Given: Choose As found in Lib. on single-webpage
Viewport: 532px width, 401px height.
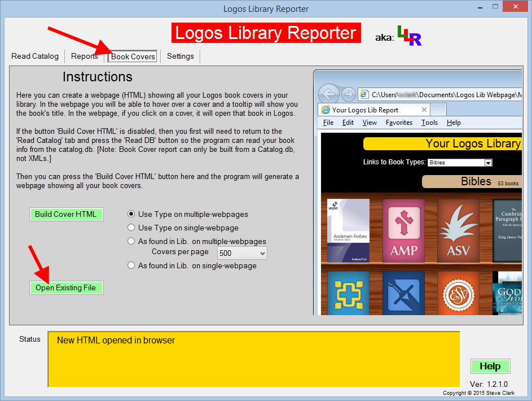Looking at the screenshot, I should point(192,265).
